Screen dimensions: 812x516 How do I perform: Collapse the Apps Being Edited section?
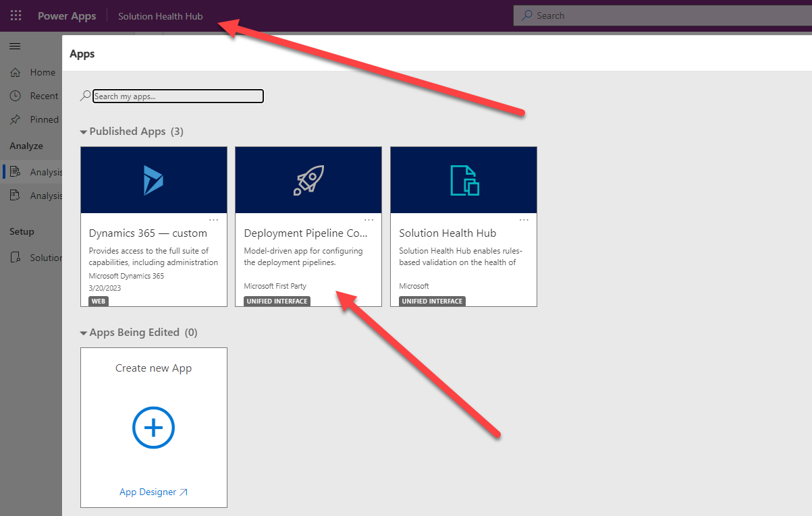(84, 333)
